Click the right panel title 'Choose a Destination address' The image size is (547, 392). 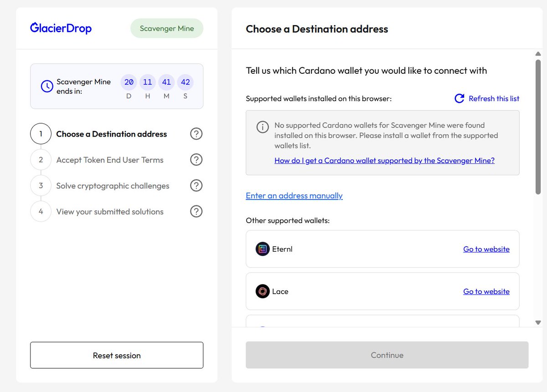point(317,29)
